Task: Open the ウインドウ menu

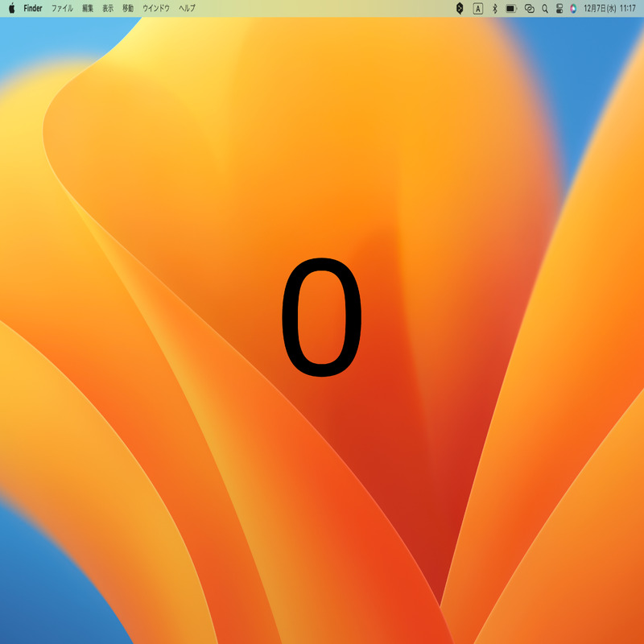Action: (x=156, y=8)
